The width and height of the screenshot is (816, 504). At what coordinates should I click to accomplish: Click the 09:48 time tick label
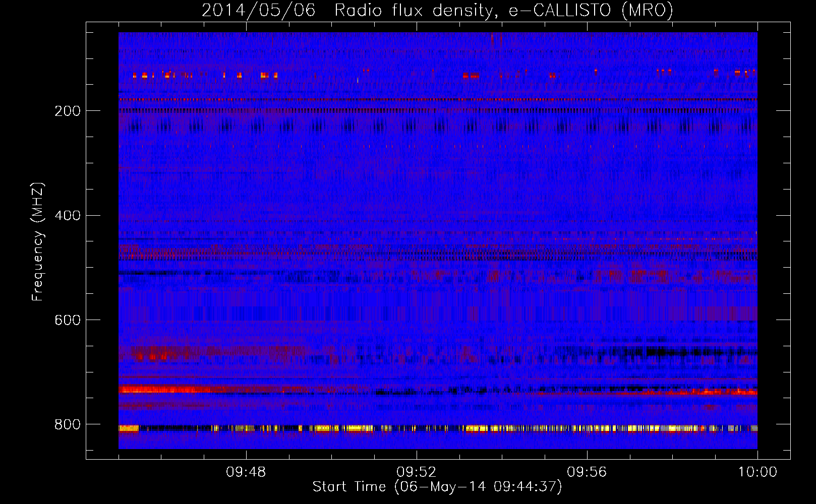click(x=246, y=472)
